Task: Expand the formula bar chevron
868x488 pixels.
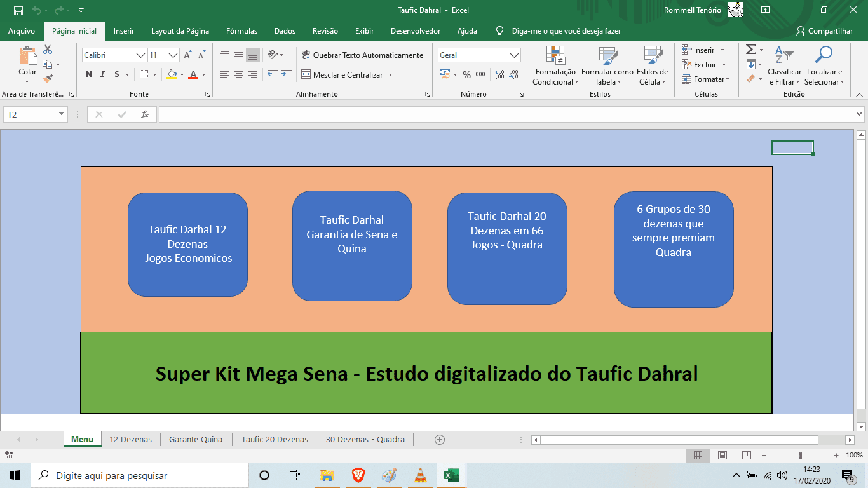Action: (x=860, y=114)
